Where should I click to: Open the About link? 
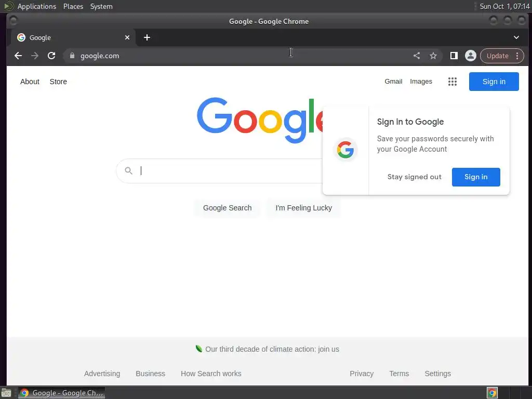tap(30, 82)
